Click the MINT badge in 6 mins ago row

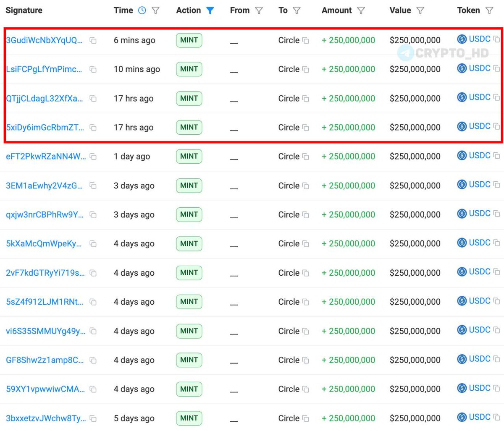(189, 40)
